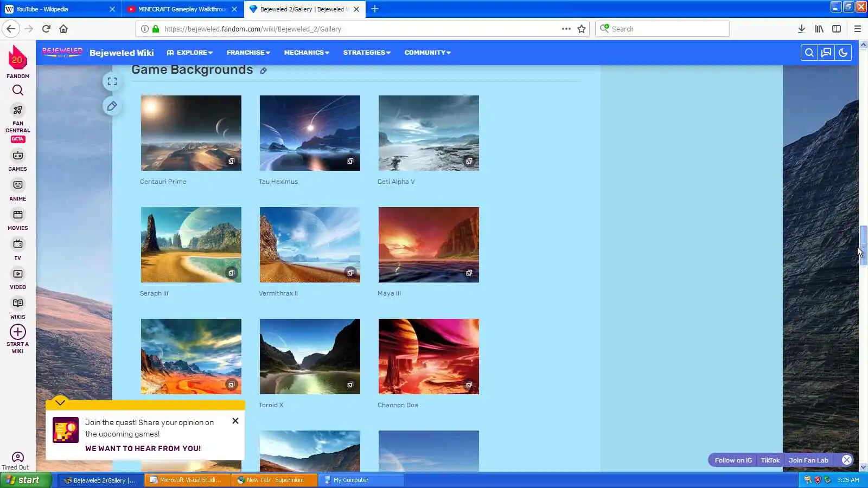Toggle the browser sidebar panel icon
Image resolution: width=868 pixels, height=488 pixels.
click(837, 29)
